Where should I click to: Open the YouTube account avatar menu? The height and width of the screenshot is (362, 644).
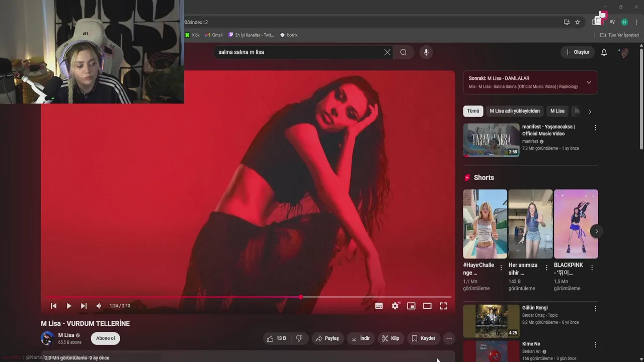click(624, 52)
